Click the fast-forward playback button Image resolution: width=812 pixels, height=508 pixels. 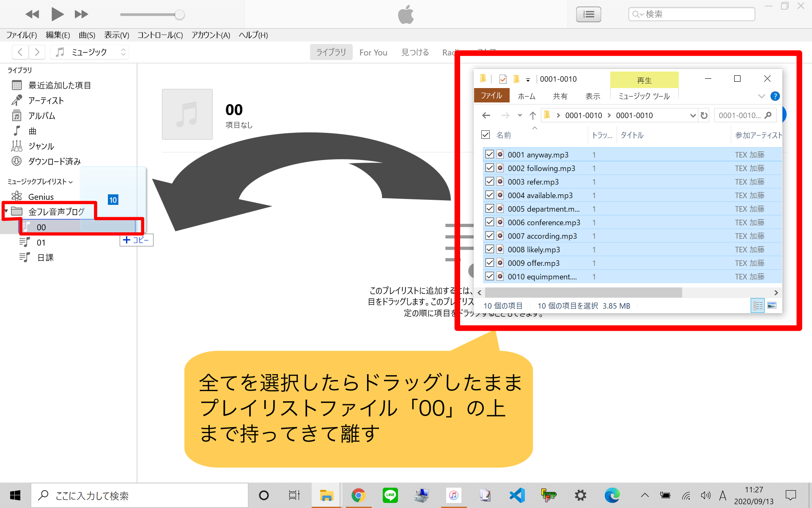coord(81,14)
